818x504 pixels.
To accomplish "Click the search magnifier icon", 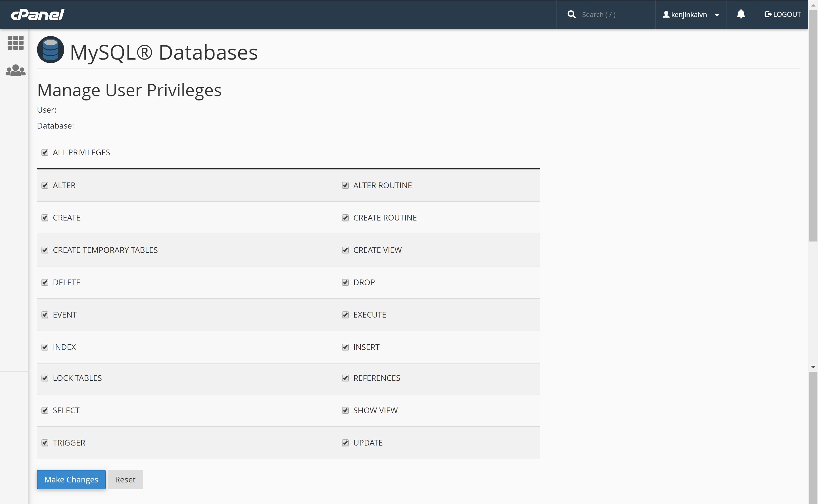I will tap(571, 14).
